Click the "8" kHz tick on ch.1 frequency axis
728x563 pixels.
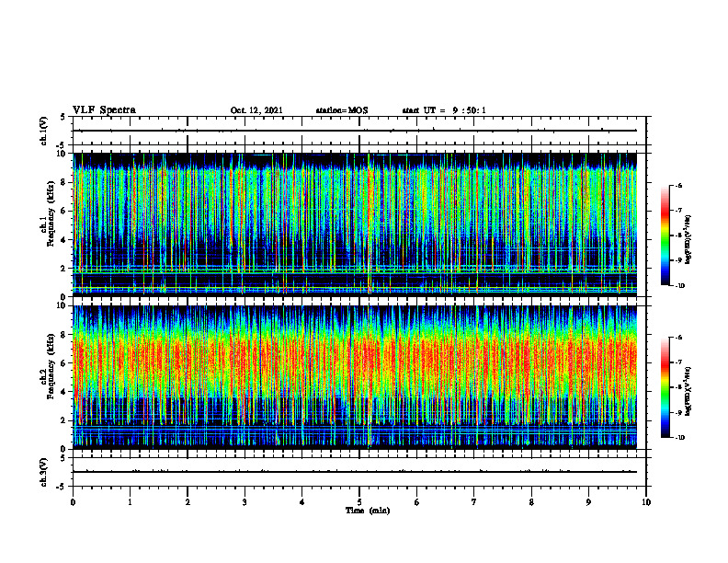coord(64,182)
